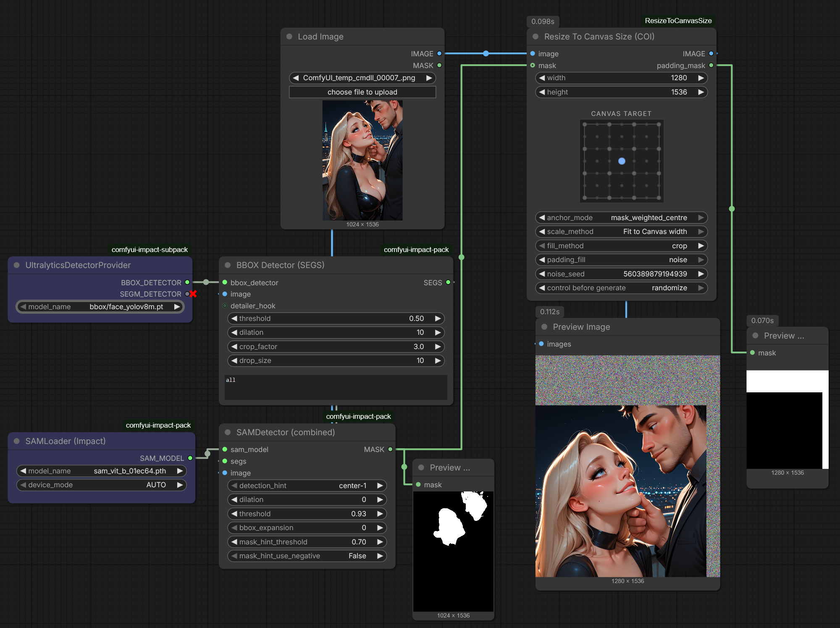This screenshot has height=628, width=840.
Task: Click the Preview Image images input socket
Action: (x=541, y=344)
